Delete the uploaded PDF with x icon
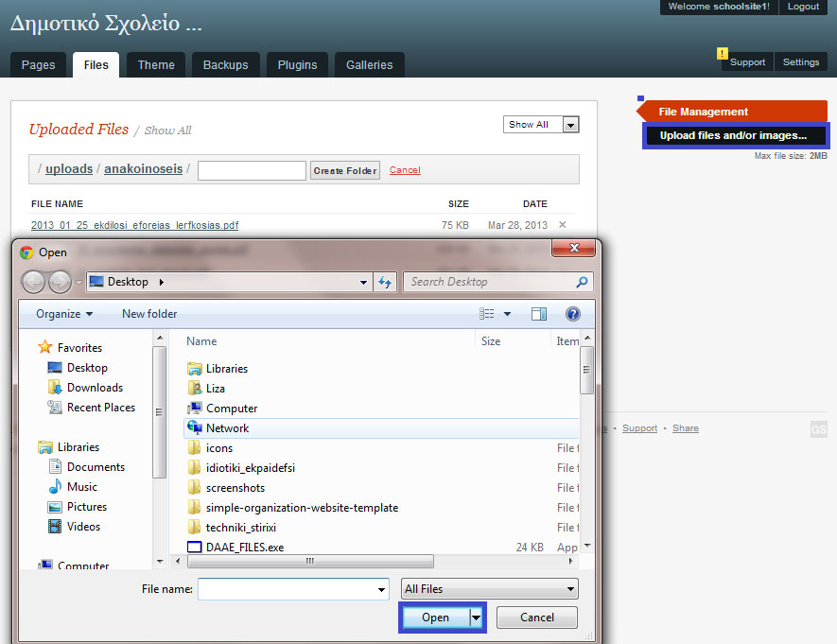 click(x=563, y=225)
